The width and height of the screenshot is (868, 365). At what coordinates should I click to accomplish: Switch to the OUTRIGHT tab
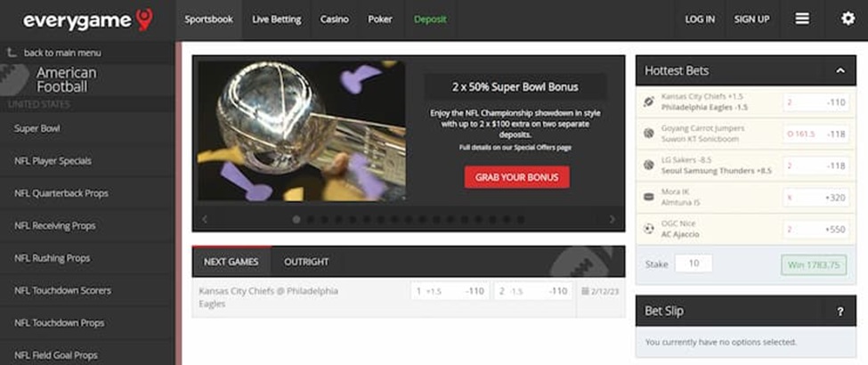tap(306, 262)
